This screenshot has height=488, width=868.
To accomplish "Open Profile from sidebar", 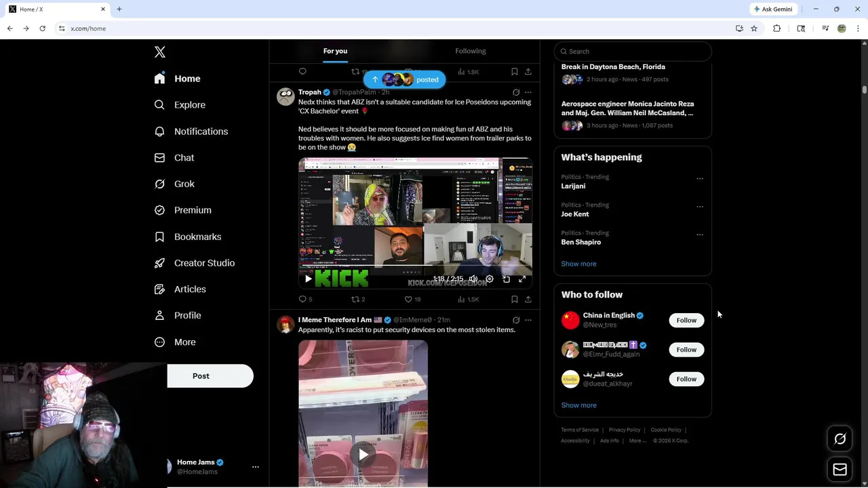I will point(178,316).
